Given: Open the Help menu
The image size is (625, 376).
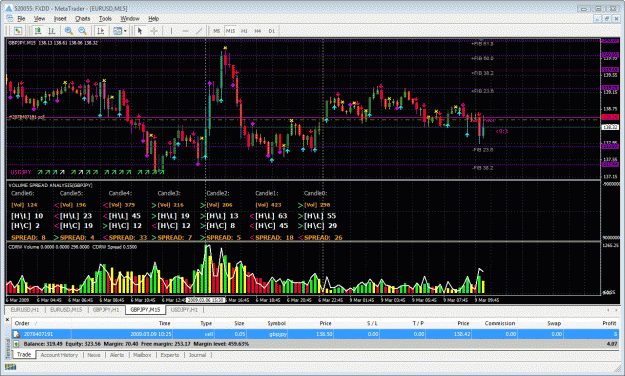Looking at the screenshot, I should [x=153, y=18].
